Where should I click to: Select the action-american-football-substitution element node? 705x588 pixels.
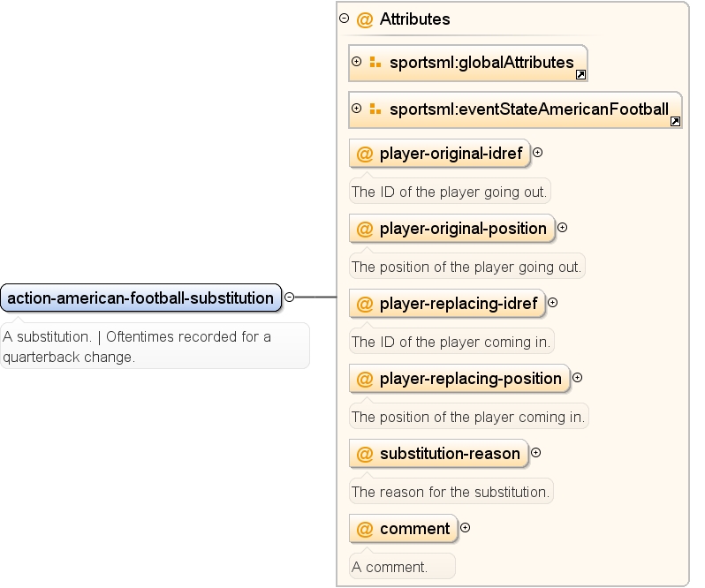[140, 298]
